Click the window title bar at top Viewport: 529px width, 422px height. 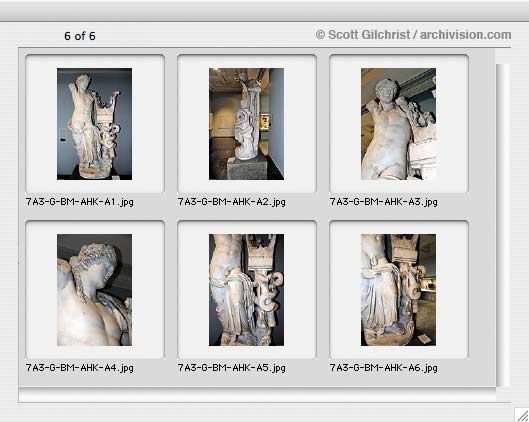coord(264,11)
